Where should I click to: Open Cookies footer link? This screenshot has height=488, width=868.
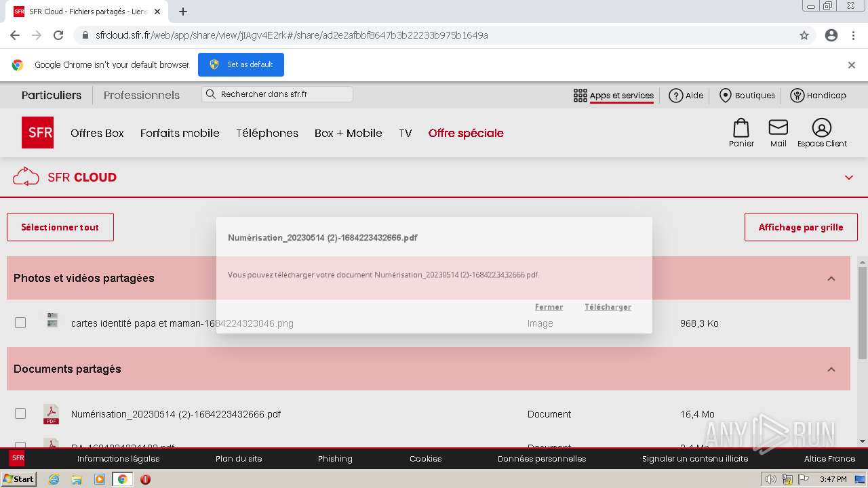click(x=425, y=459)
